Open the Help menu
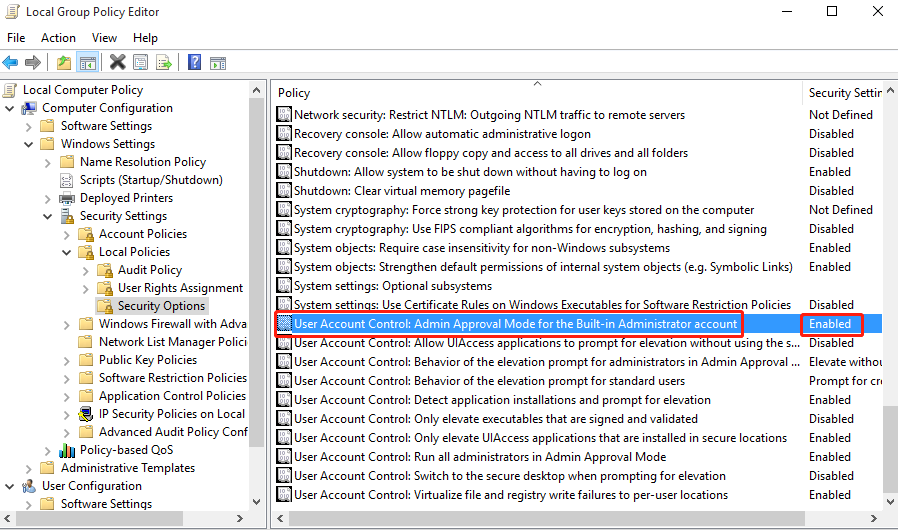 tap(145, 38)
